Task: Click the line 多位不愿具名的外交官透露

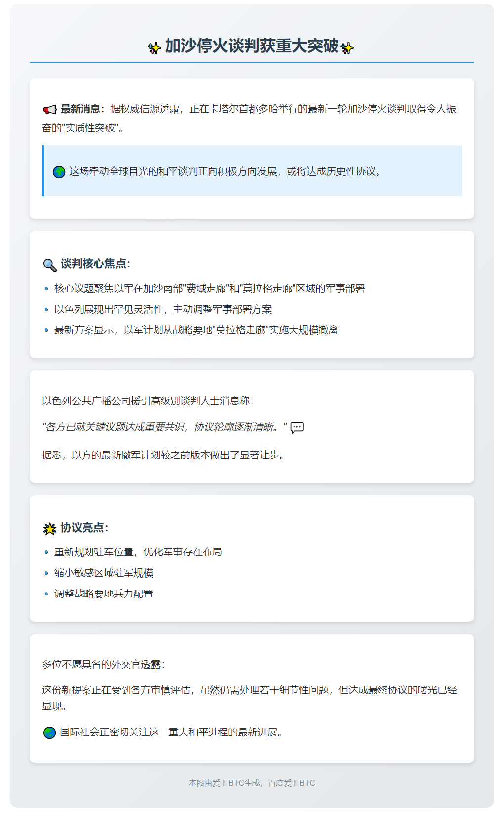Action: coord(104,664)
